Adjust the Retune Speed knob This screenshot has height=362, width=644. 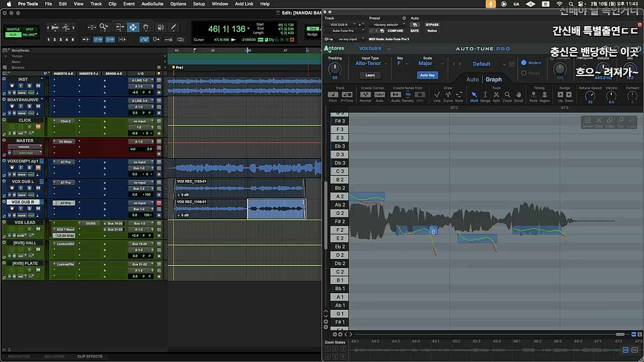tap(590, 95)
